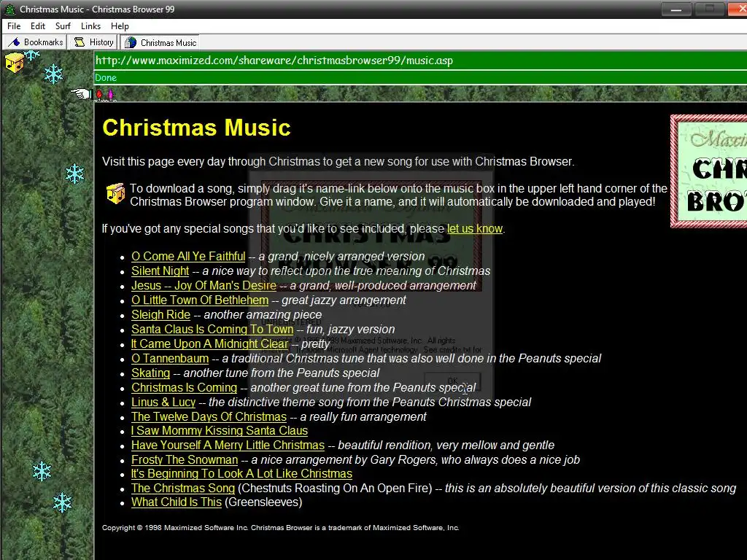Open the O Tannenbaum link
The image size is (747, 560).
(169, 359)
